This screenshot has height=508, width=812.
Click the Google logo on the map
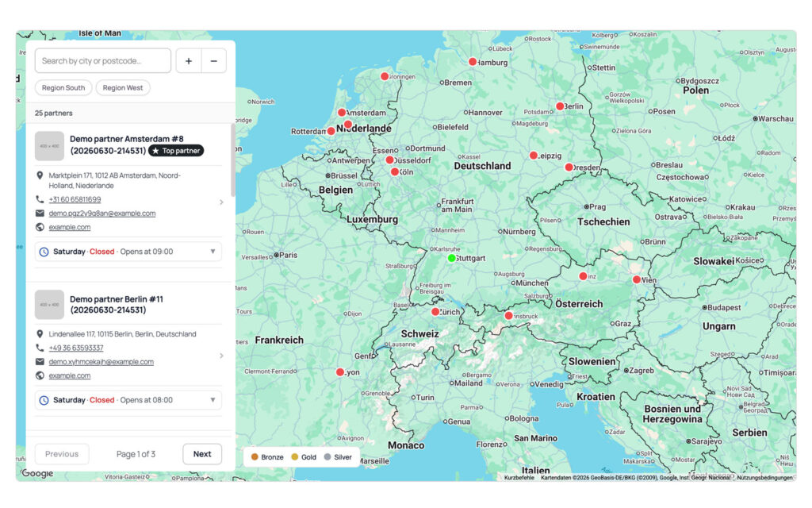37,473
